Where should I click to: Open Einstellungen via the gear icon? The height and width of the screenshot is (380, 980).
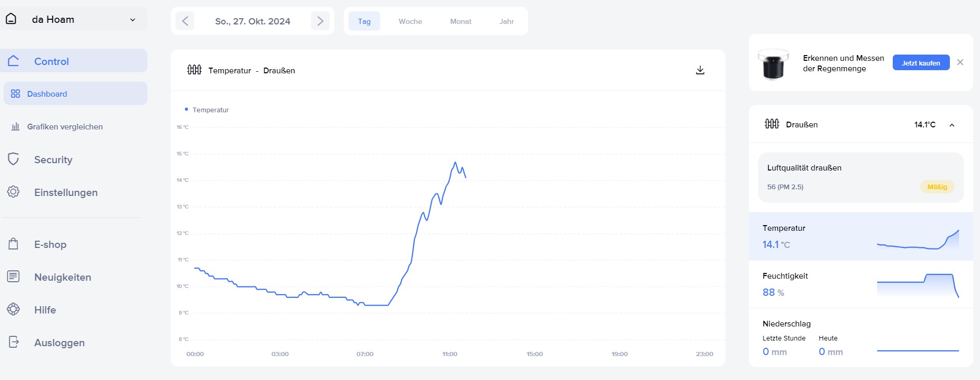click(x=14, y=192)
